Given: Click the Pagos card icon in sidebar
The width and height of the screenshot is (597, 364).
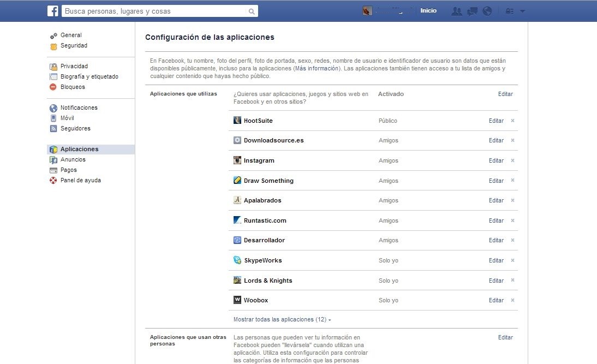Looking at the screenshot, I should (x=53, y=170).
